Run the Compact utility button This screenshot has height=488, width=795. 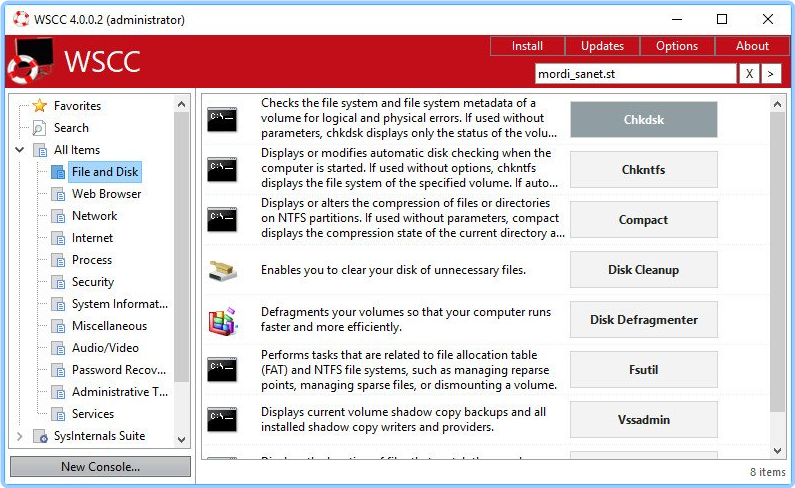click(x=643, y=220)
